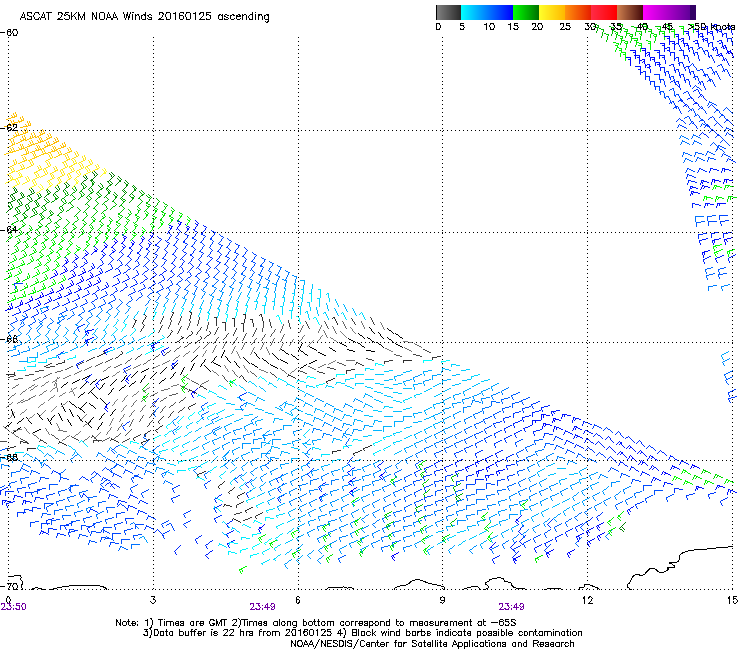Click the '23:49' time label between longitudes 3 and 6
Screen dimensions: 740x650
click(262, 607)
